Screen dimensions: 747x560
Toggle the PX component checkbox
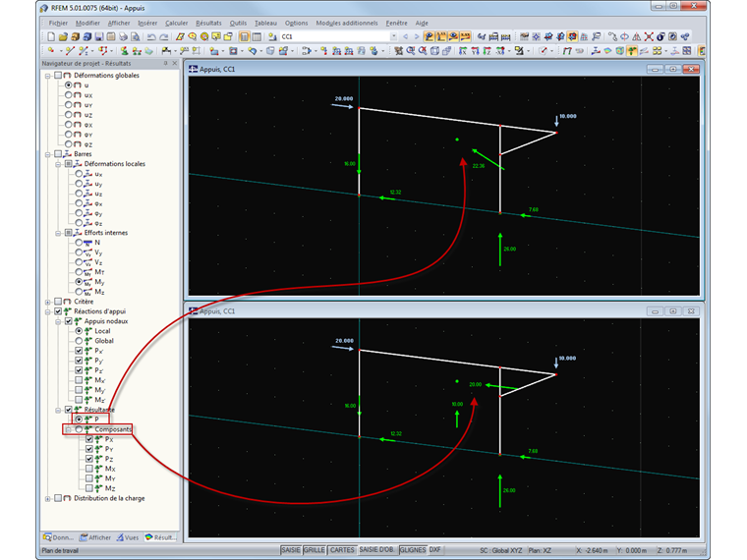[x=89, y=439]
